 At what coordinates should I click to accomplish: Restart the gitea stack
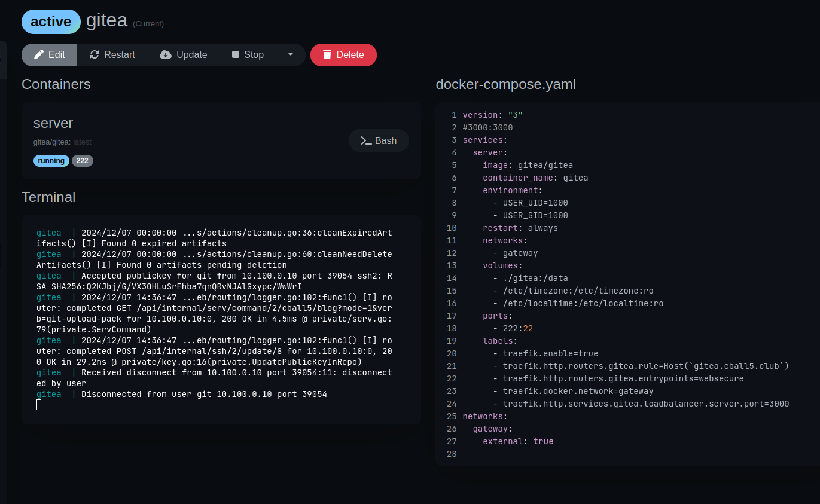[x=112, y=55]
